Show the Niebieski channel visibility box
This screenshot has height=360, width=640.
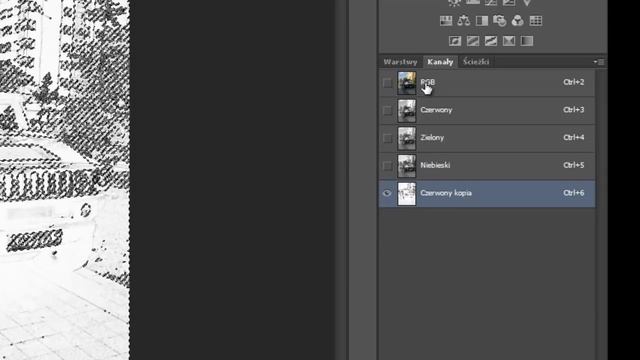pyautogui.click(x=387, y=166)
